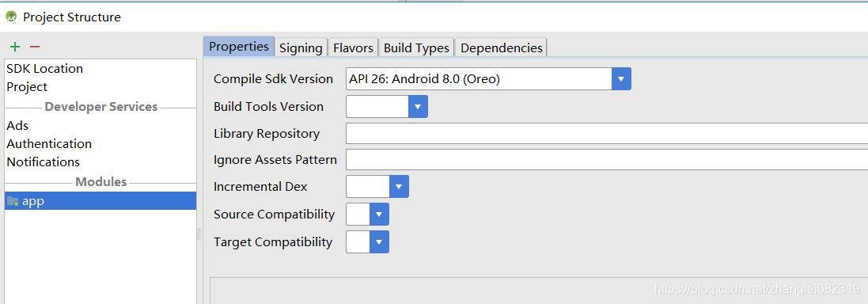The image size is (868, 304).
Task: Expand the Build Tools Version dropdown
Action: (418, 106)
